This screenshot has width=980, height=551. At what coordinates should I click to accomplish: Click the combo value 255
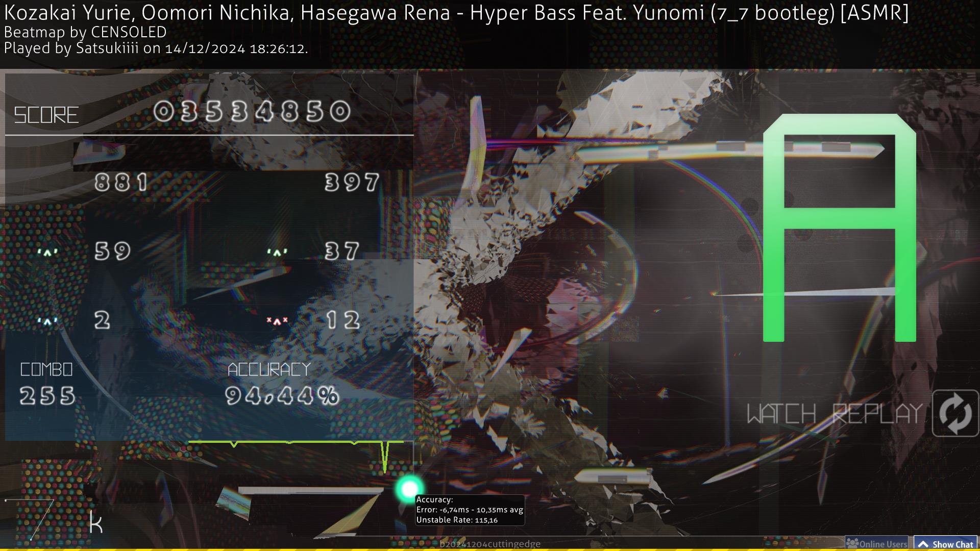click(x=47, y=396)
